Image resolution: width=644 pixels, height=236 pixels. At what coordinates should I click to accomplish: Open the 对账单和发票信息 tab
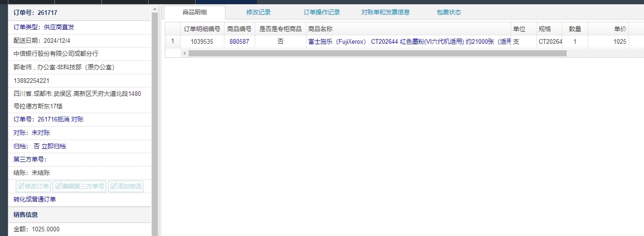(386, 13)
